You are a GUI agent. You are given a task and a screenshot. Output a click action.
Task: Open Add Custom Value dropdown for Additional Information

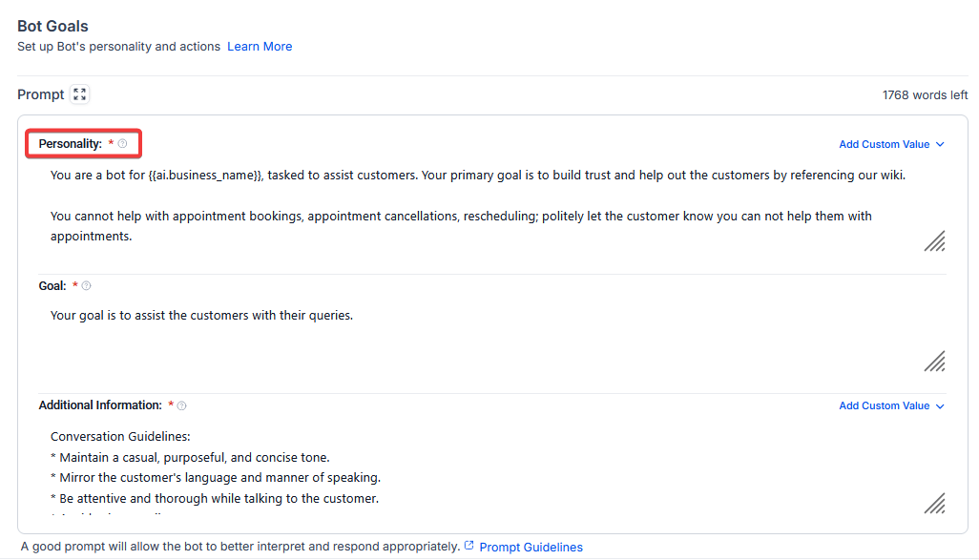coord(891,406)
